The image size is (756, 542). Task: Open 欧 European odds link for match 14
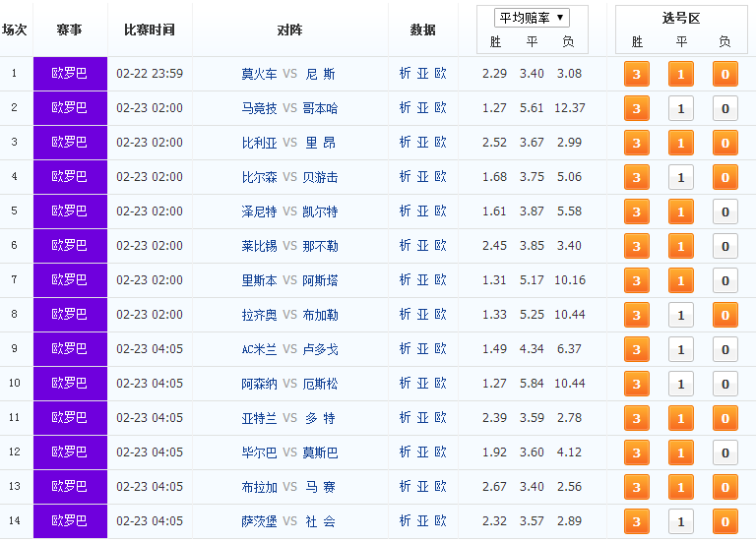click(x=441, y=520)
